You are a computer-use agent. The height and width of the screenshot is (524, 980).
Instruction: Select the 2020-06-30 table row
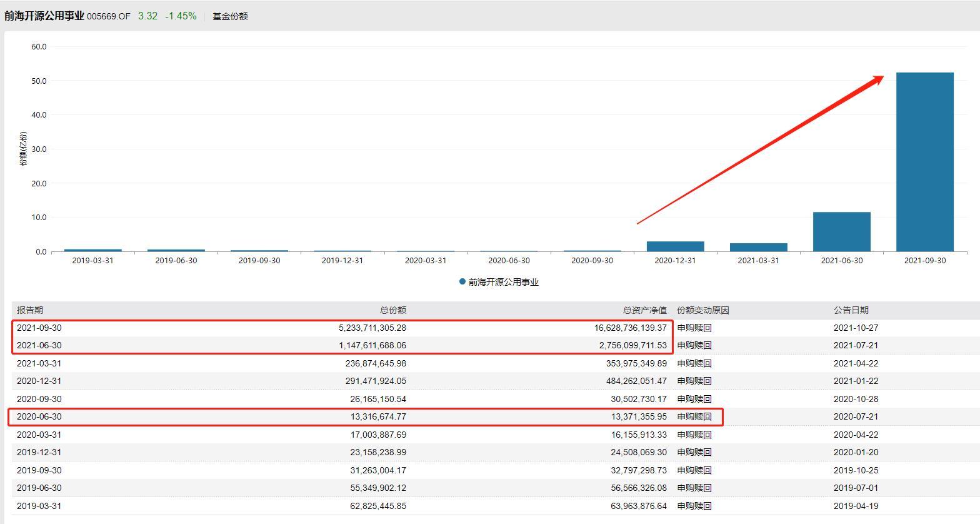pos(39,416)
